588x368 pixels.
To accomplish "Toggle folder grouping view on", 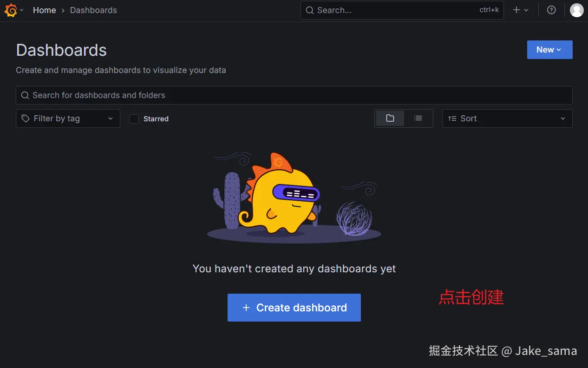I will [390, 118].
